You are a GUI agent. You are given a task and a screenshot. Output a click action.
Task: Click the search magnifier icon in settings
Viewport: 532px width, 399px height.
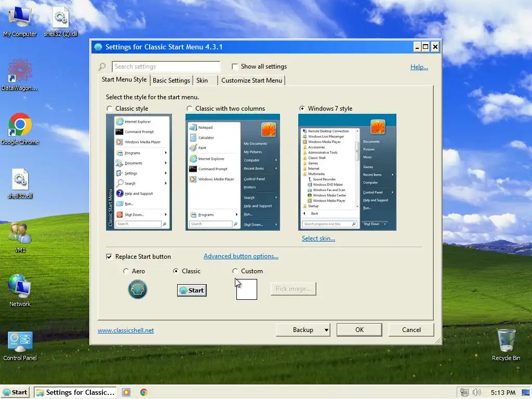(x=102, y=66)
